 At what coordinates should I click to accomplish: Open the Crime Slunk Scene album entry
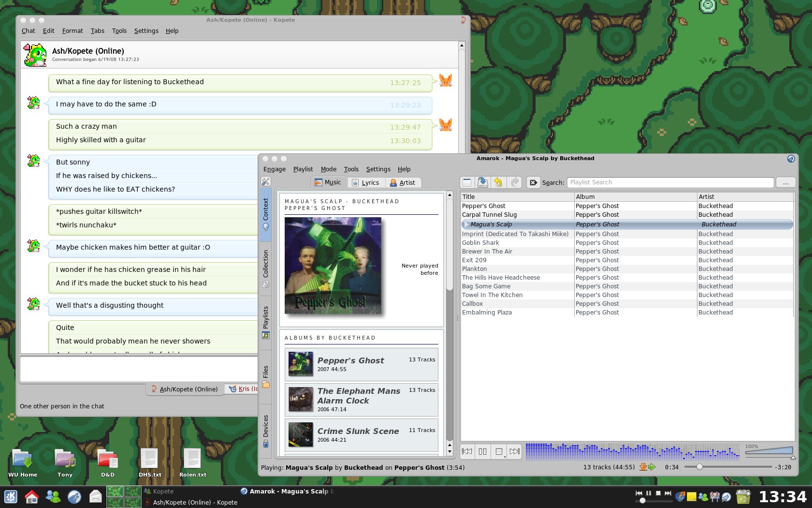[362, 434]
